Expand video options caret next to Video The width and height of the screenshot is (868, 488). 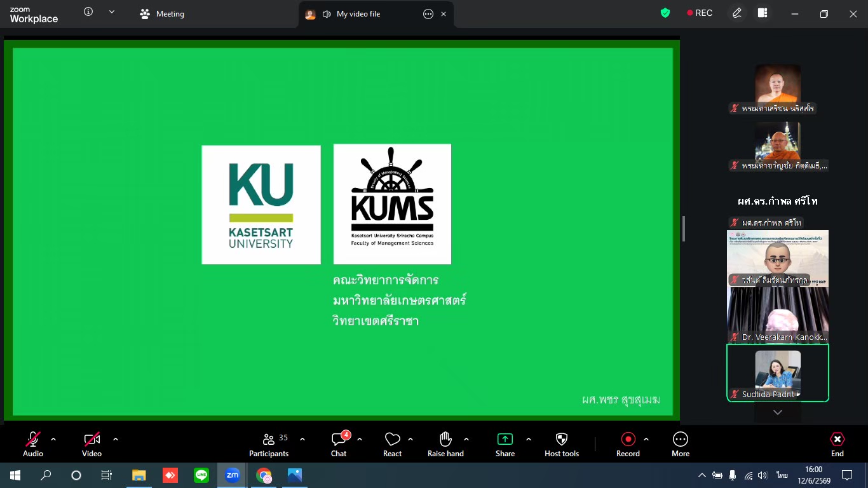[116, 439]
